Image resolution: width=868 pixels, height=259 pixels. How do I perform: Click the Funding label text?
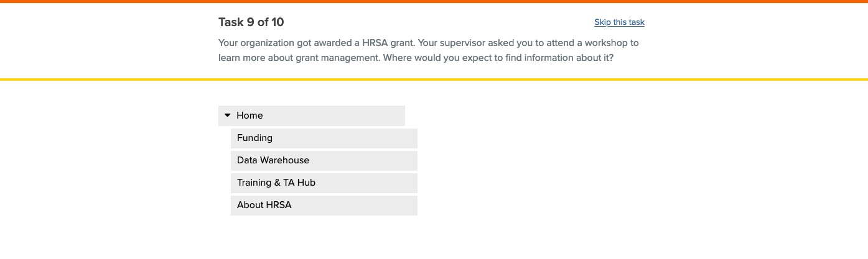[254, 138]
